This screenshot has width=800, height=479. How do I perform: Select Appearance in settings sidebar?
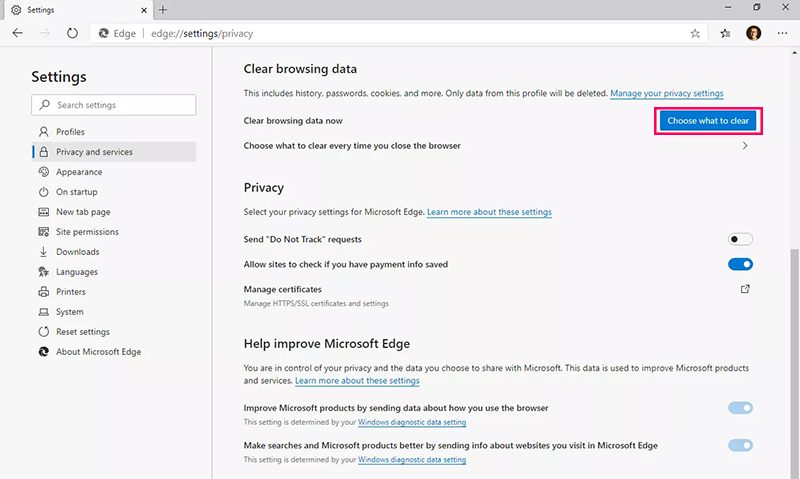click(114, 172)
